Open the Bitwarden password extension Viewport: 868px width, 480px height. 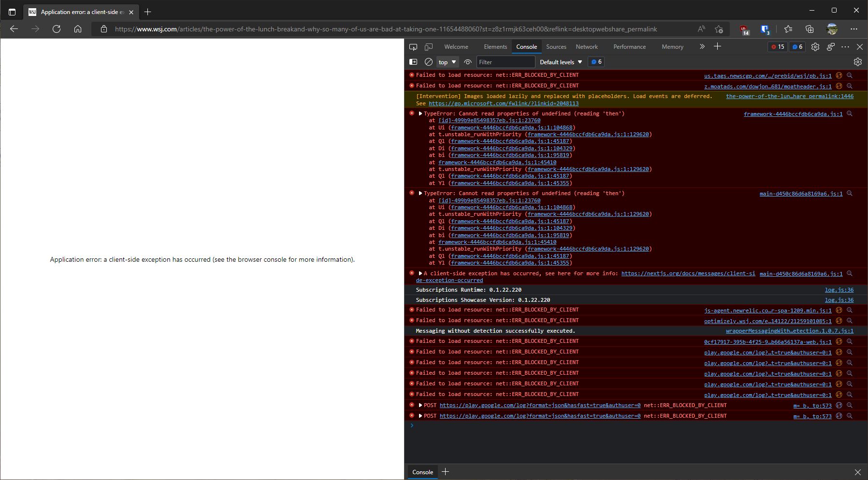[x=765, y=29]
